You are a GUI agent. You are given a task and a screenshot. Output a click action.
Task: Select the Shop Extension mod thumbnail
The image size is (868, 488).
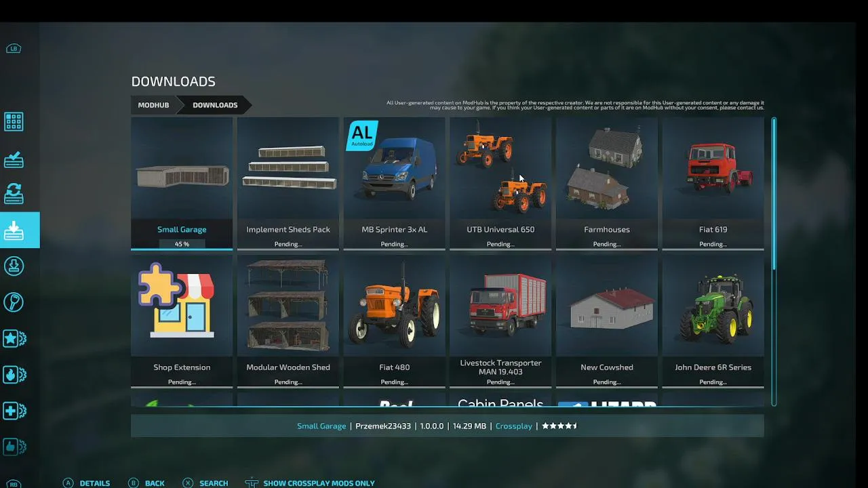click(x=182, y=306)
